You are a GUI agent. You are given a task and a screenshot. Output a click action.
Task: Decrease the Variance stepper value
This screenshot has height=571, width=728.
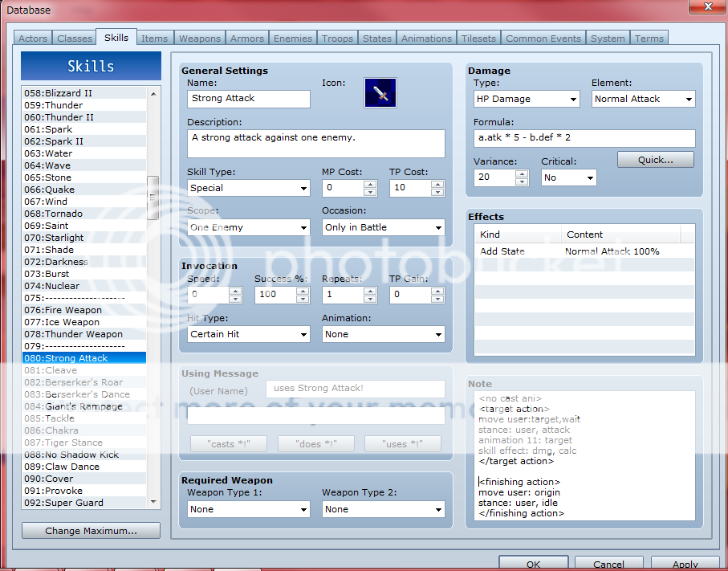pos(521,181)
